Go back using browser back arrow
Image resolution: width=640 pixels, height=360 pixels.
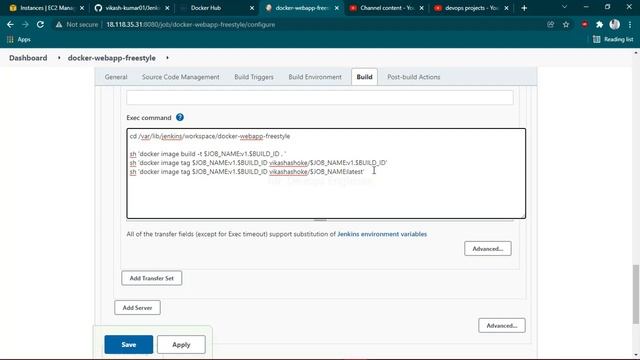[10, 24]
